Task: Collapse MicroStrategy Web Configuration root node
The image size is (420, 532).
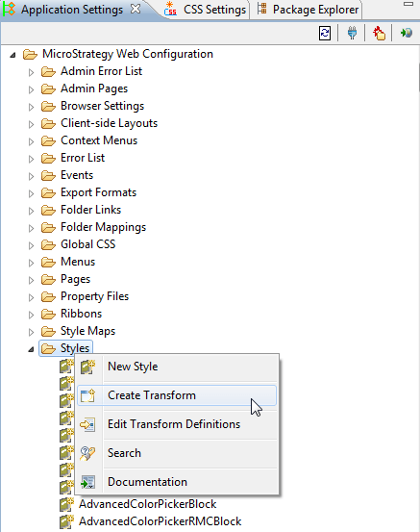Action: pos(12,55)
